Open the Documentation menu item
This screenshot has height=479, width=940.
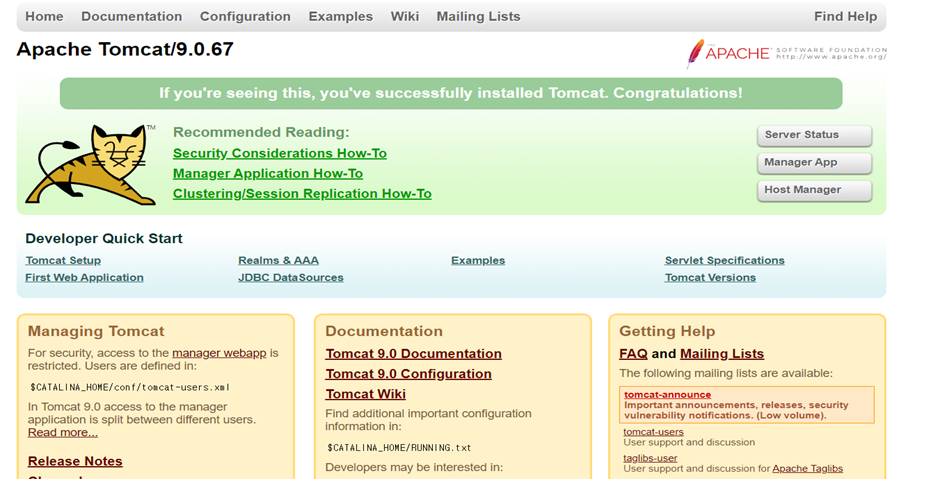[x=132, y=17]
